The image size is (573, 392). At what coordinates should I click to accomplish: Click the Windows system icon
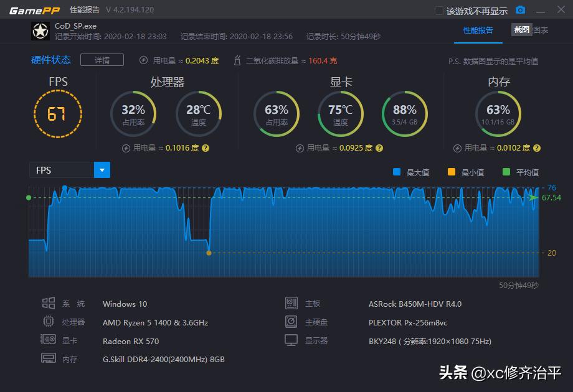49,303
